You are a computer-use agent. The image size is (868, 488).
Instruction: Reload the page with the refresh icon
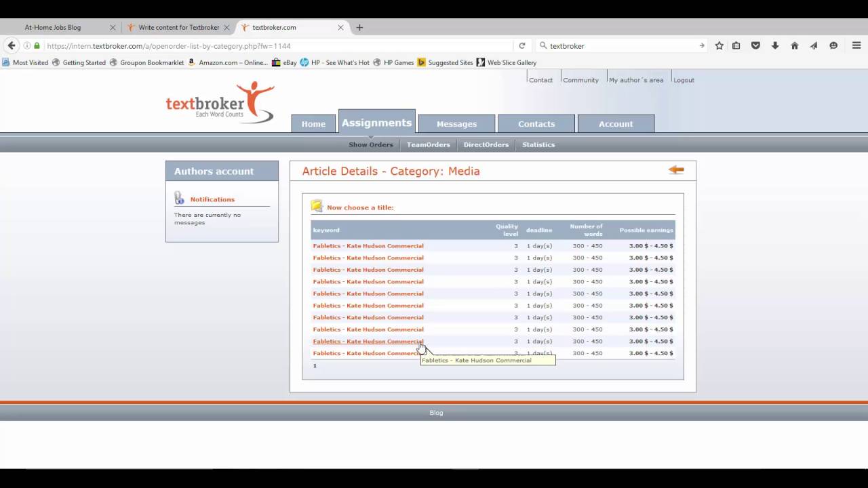(522, 45)
